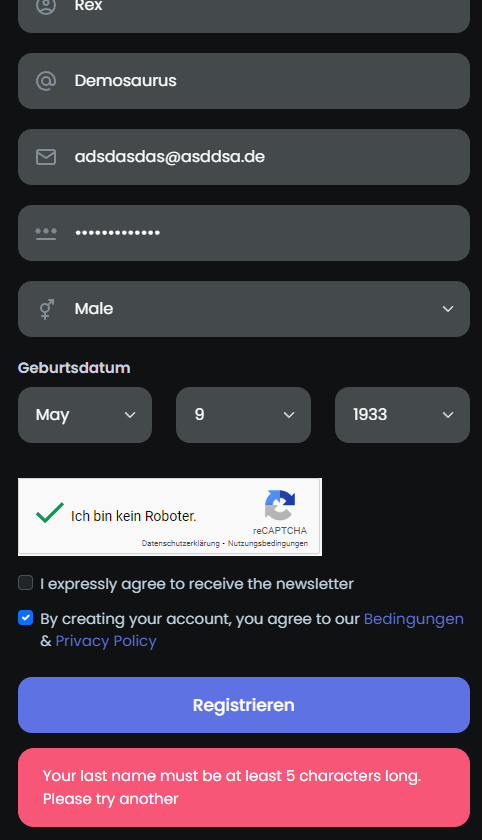Click the gender symbol icon
Screen dimensions: 482x840
tap(47, 309)
